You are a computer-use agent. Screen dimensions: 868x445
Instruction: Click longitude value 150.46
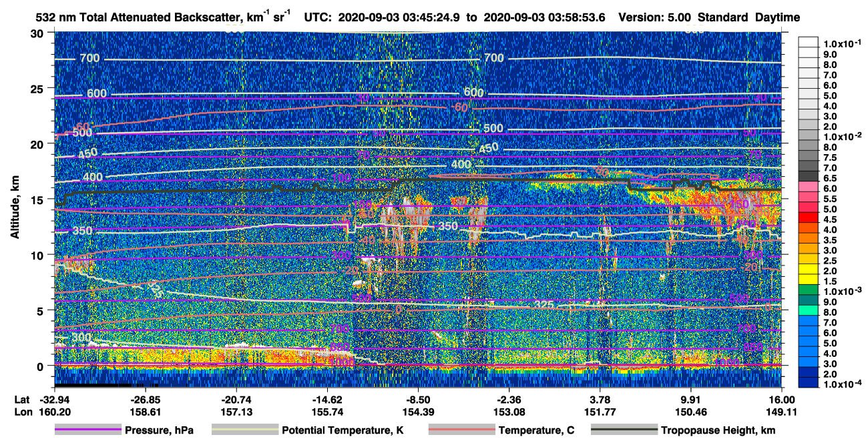(691, 412)
